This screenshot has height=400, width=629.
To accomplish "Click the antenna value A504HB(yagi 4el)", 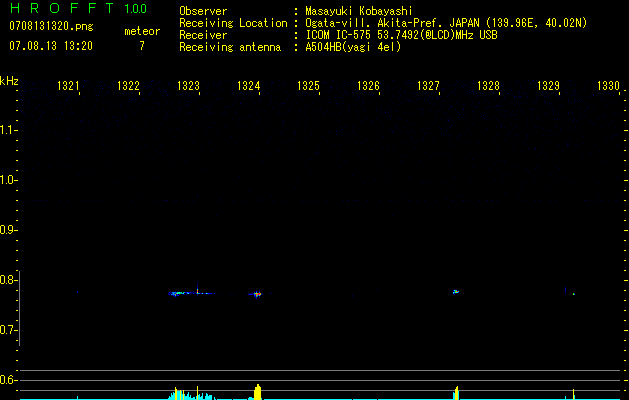I will pos(353,47).
